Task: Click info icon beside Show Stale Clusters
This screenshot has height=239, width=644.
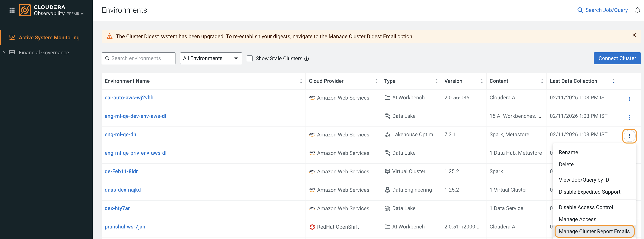Action: click(x=307, y=59)
